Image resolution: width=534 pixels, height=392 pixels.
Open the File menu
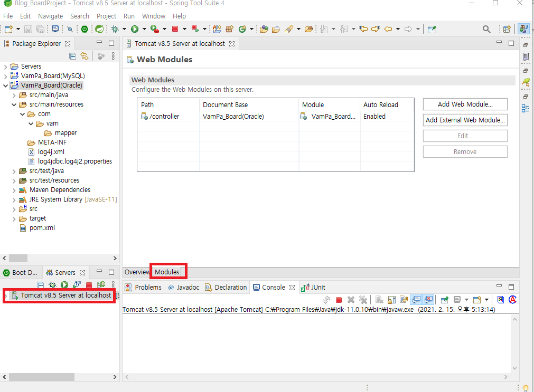pyautogui.click(x=8, y=16)
